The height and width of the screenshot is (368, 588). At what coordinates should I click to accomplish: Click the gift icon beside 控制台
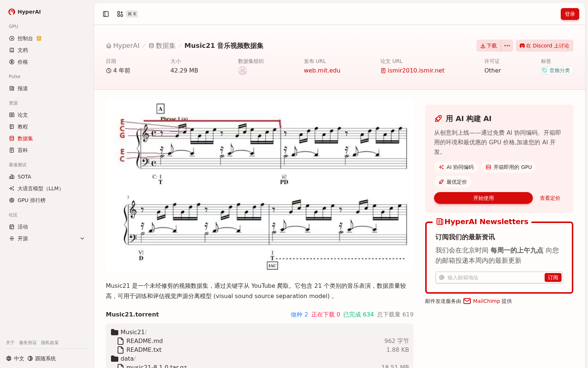39,38
